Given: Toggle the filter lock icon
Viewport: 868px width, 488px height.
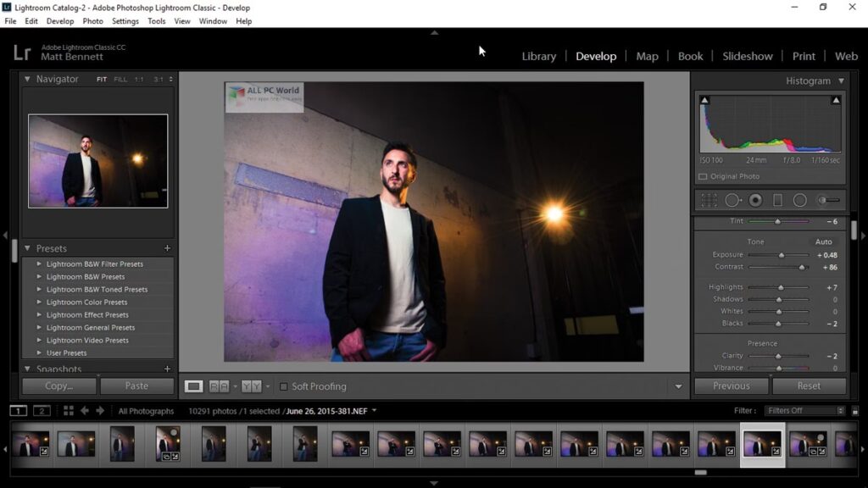Looking at the screenshot, I should click(x=841, y=411).
